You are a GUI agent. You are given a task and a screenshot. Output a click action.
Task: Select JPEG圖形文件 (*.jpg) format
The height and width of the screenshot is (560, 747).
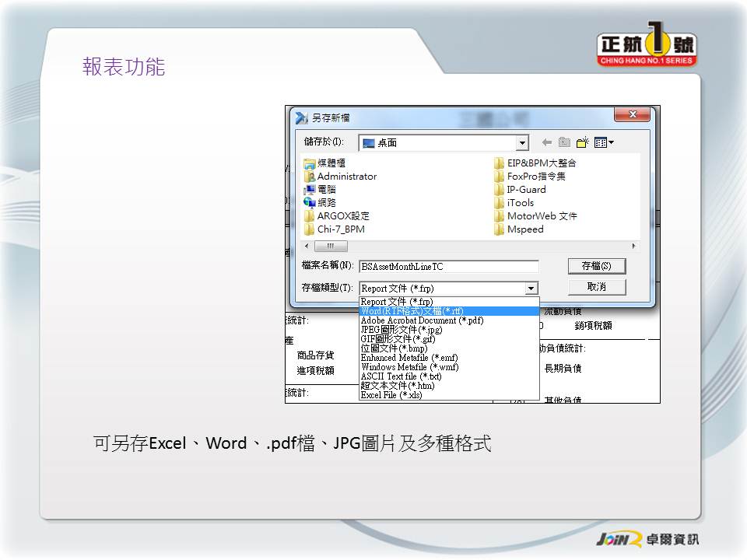tap(402, 330)
